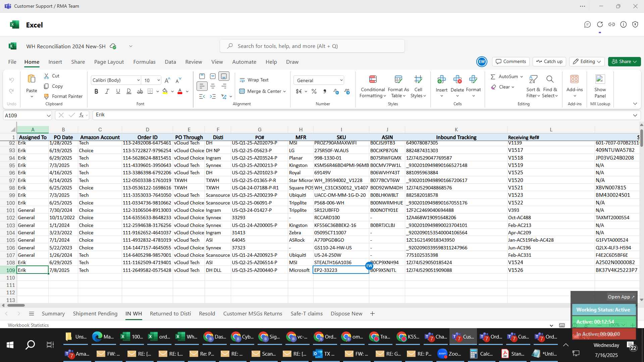The image size is (644, 362).
Task: Click the Copy icon
Action: (47, 86)
